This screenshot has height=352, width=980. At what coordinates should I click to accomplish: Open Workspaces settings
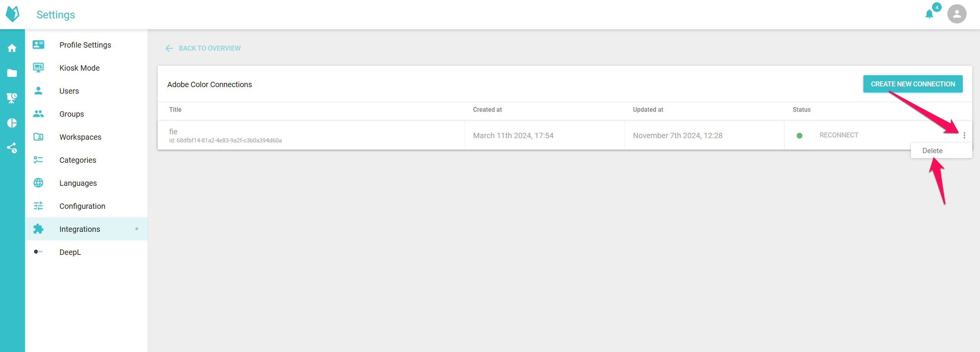coord(86,137)
